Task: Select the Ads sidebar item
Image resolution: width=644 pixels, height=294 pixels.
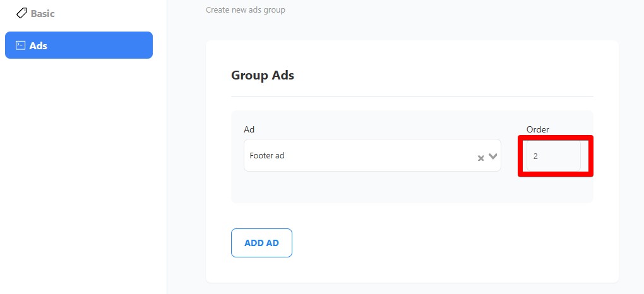Action: [x=79, y=45]
